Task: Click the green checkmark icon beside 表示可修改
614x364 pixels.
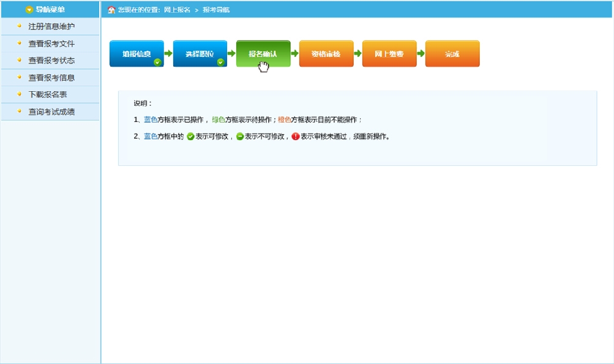Action: [190, 136]
